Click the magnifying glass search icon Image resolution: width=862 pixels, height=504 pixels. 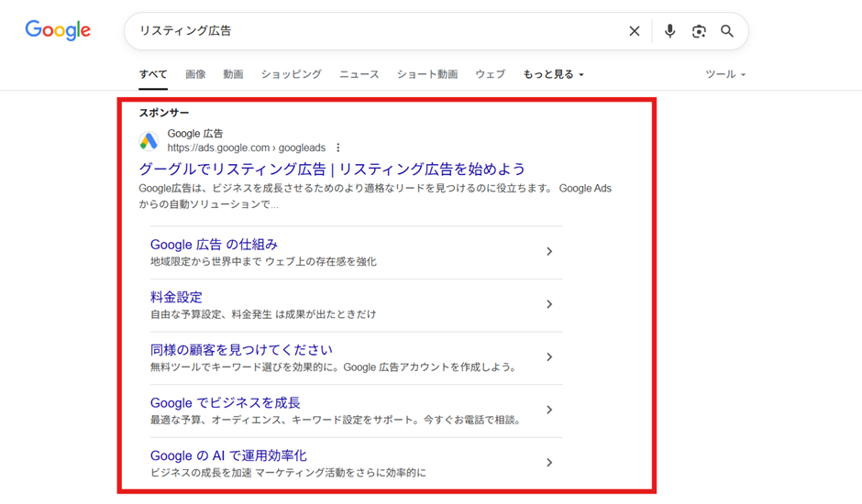727,31
